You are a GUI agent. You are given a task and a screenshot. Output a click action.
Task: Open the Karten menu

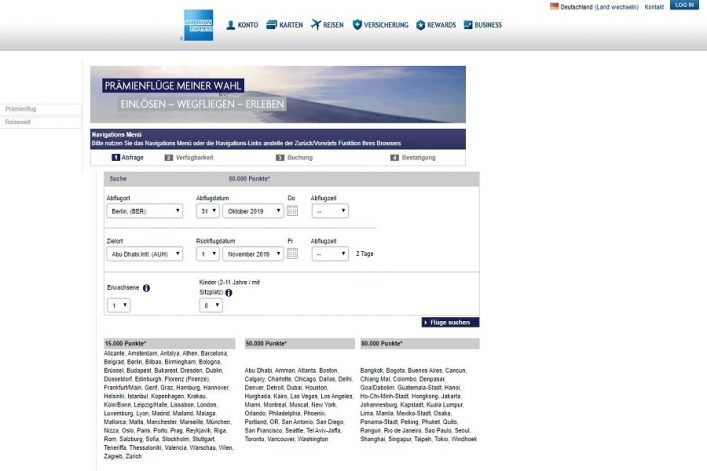[285, 25]
